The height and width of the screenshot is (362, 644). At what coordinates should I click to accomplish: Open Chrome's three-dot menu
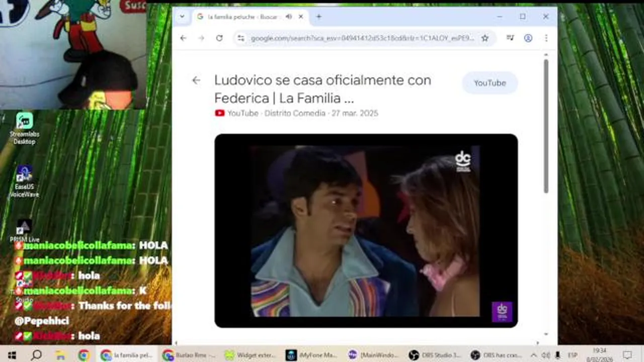pos(546,38)
